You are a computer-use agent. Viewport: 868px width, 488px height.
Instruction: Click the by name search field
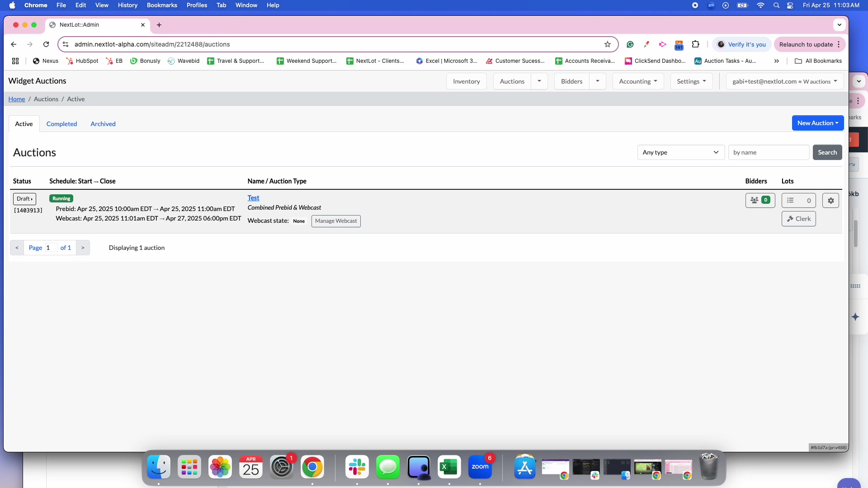(768, 152)
